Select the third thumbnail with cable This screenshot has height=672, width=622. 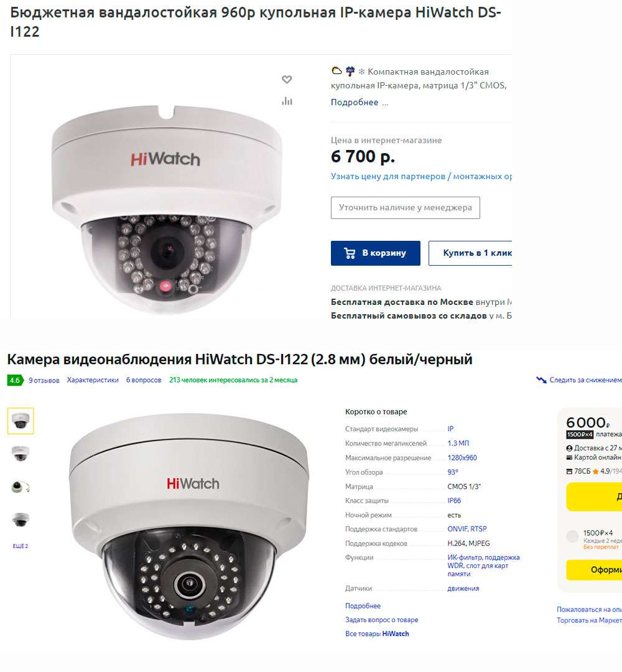coord(21,487)
